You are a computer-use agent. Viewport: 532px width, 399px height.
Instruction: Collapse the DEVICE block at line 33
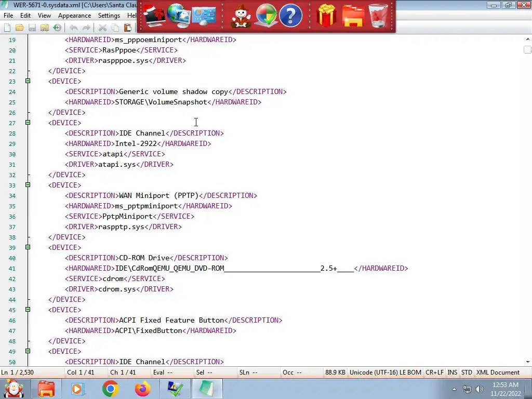[x=28, y=184]
